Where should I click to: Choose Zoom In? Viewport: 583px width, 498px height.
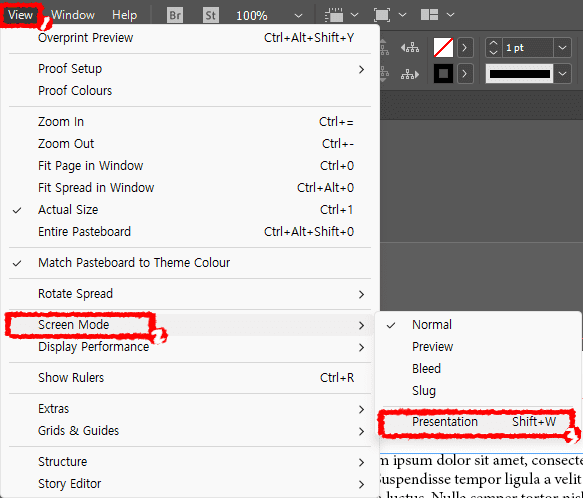tap(190, 122)
